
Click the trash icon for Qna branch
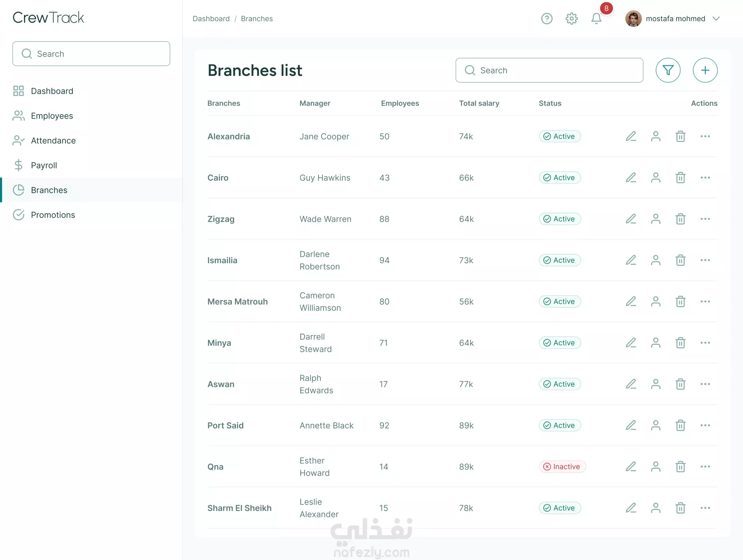coord(680,467)
